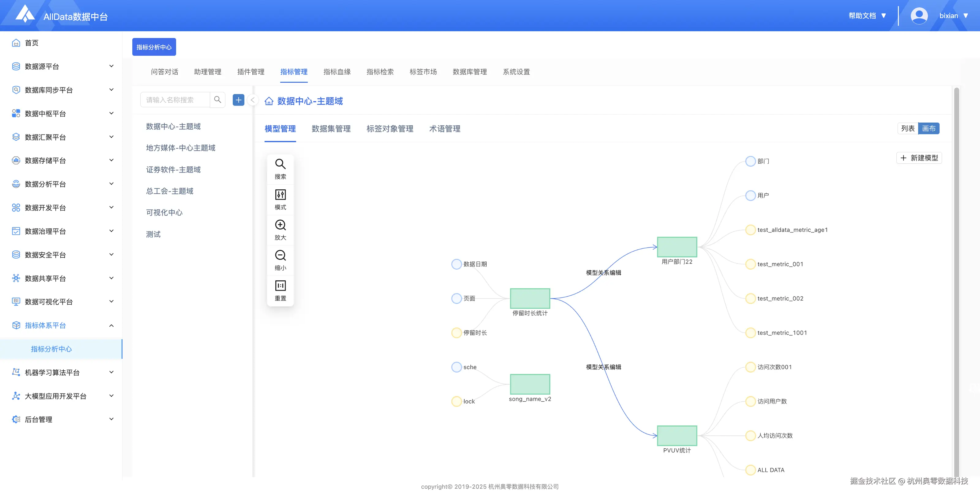Open the canvas mode settings icon
The height and width of the screenshot is (497, 980).
pyautogui.click(x=281, y=195)
